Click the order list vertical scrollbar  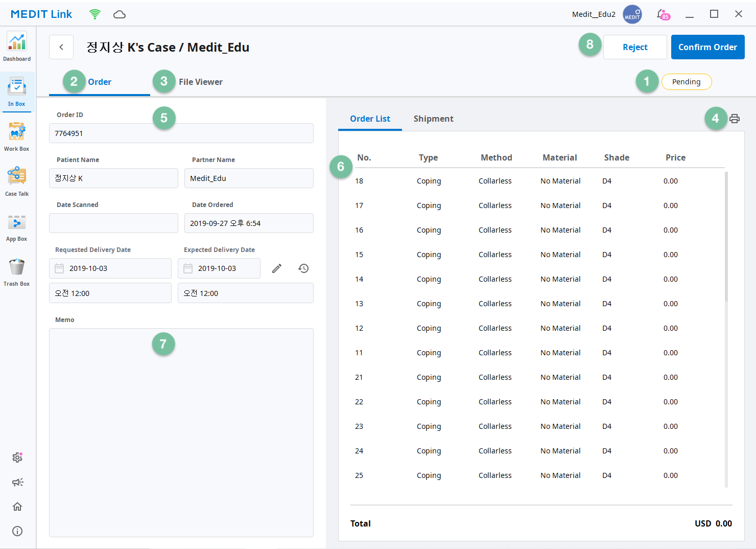coord(726,236)
